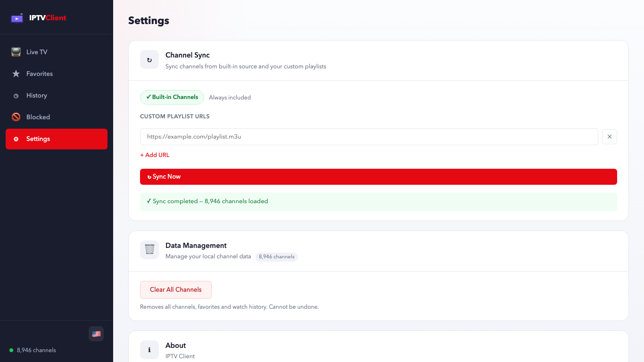
Task: Open the Live TV section
Action: pyautogui.click(x=57, y=52)
